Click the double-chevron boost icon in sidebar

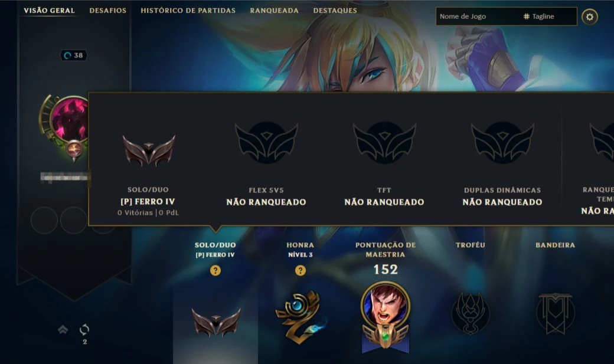pos(63,330)
